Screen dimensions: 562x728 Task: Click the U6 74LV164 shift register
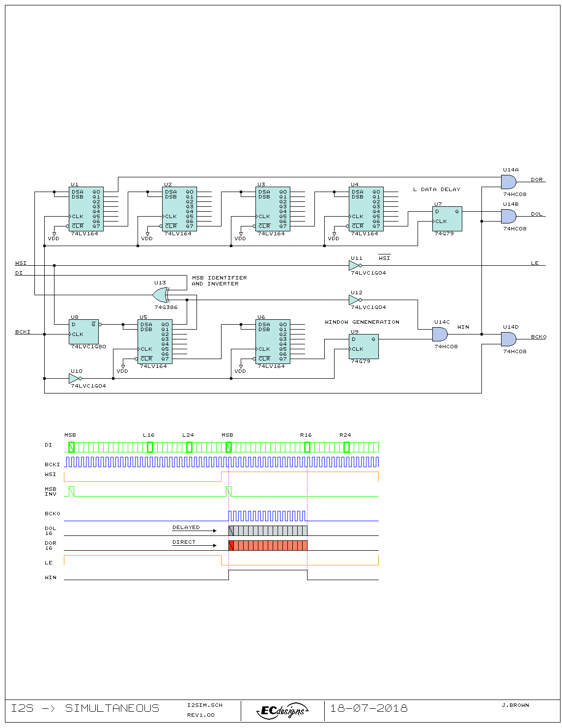pos(273,341)
